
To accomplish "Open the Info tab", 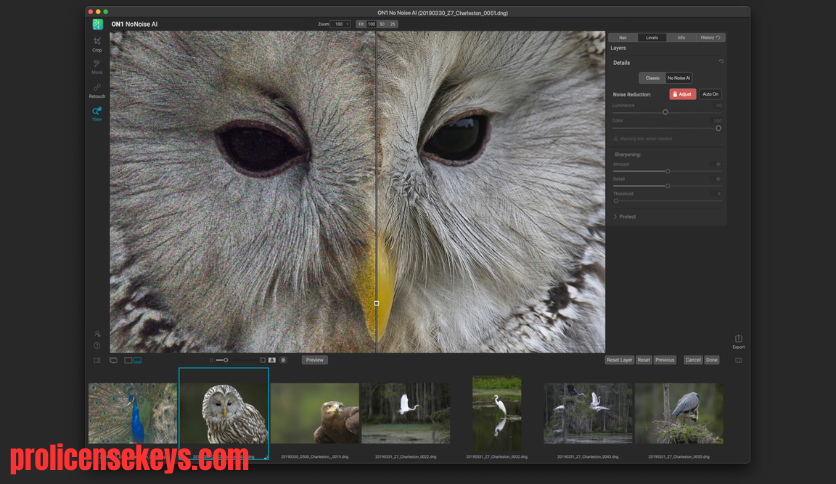I will (x=681, y=37).
